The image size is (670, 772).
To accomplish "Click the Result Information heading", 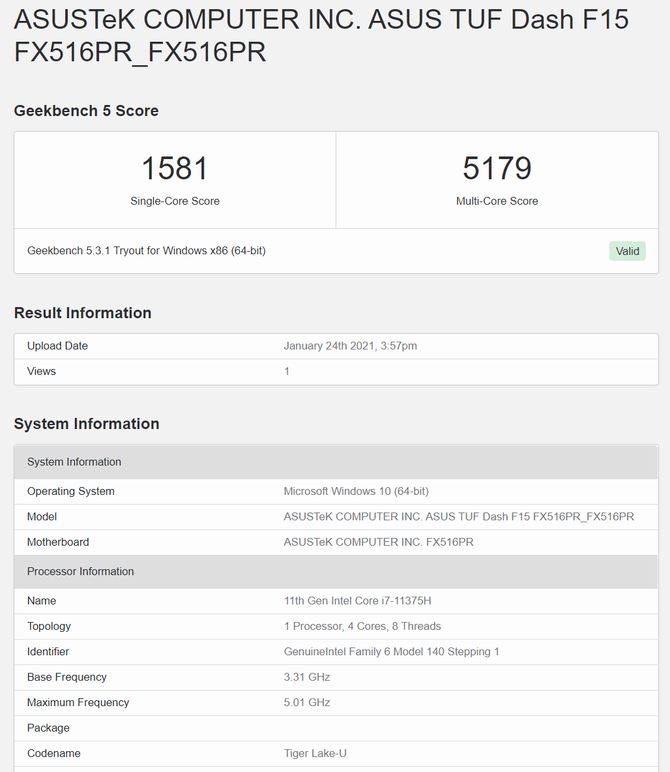I will [x=83, y=313].
